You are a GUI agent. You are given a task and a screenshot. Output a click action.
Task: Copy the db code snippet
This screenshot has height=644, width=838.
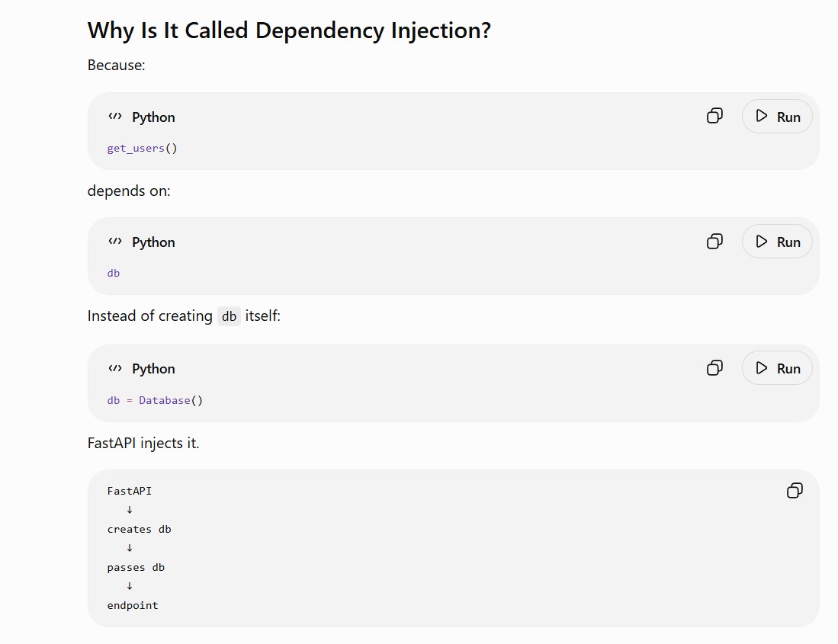[714, 242]
